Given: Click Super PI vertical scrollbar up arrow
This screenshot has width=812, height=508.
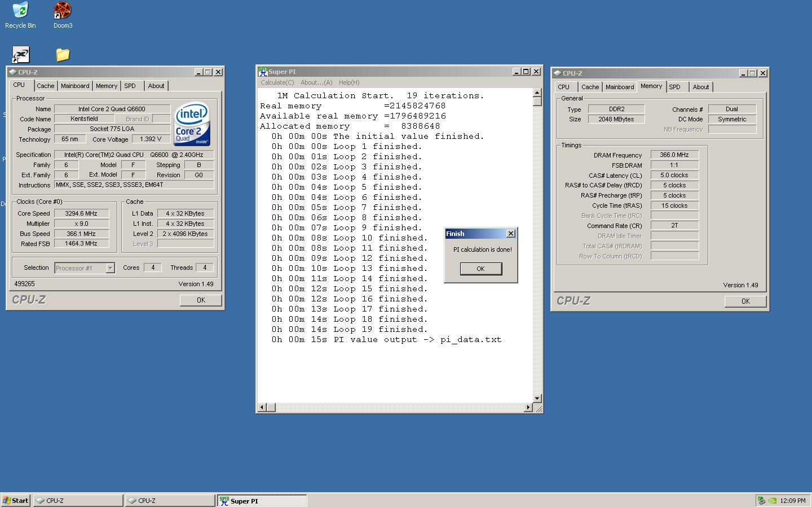Looking at the screenshot, I should (x=537, y=93).
